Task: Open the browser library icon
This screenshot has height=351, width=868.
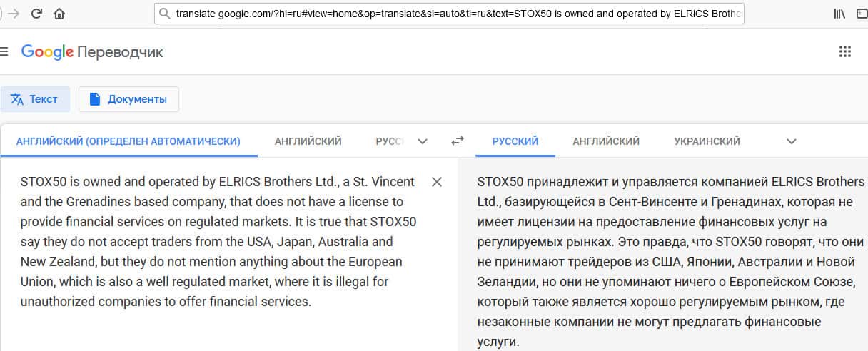Action: pyautogui.click(x=839, y=14)
